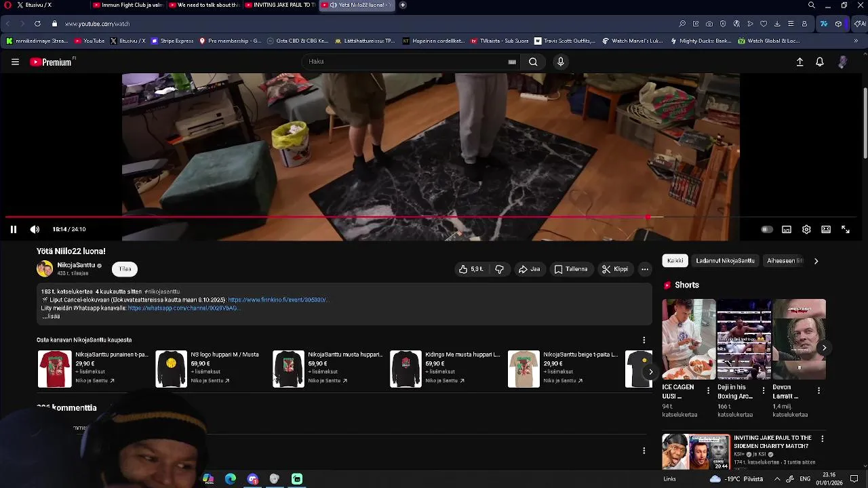Grab the red scrubber dot on the timeline
The height and width of the screenshot is (488, 868).
(648, 218)
